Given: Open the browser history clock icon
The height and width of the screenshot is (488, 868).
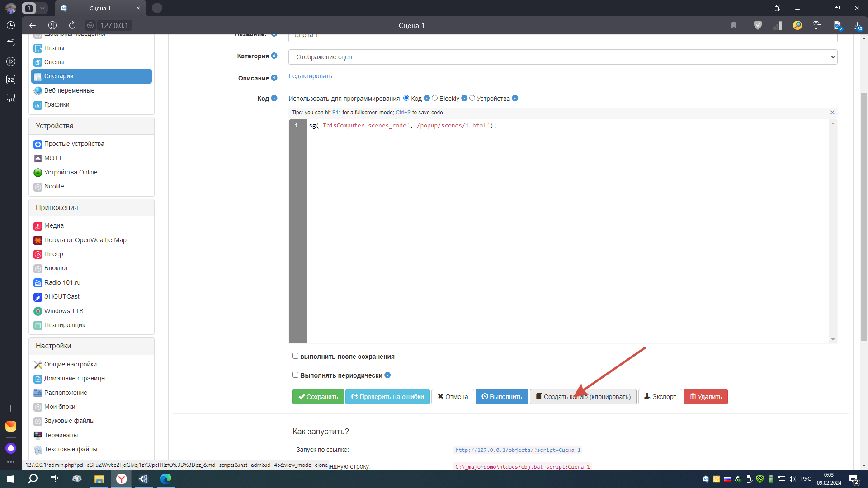Looking at the screenshot, I should click(x=11, y=25).
